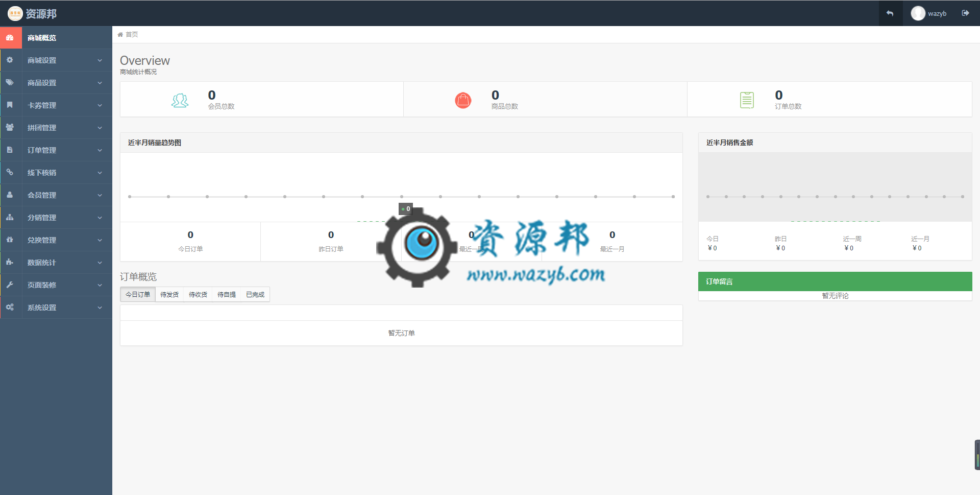Expand the 商城设置 menu chevron
Image resolution: width=980 pixels, height=495 pixels.
coord(100,60)
